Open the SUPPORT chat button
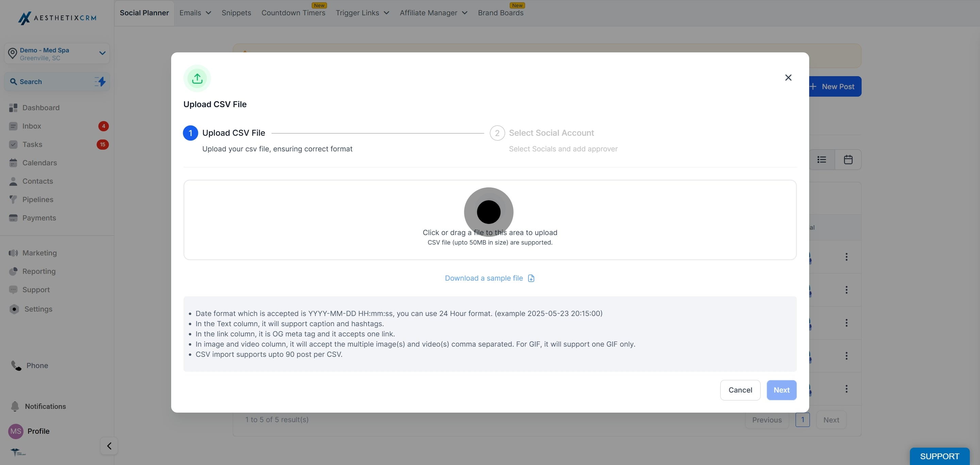 click(x=939, y=456)
